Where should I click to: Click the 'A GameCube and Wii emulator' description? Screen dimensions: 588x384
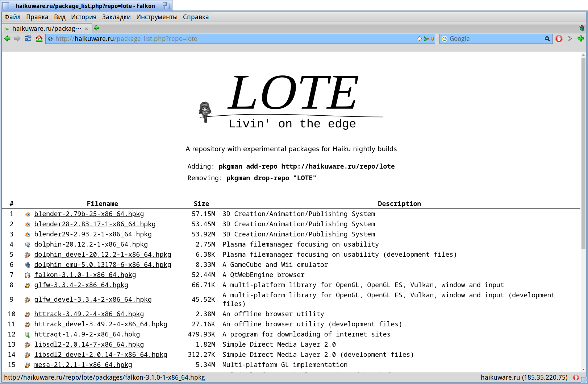coord(275,265)
